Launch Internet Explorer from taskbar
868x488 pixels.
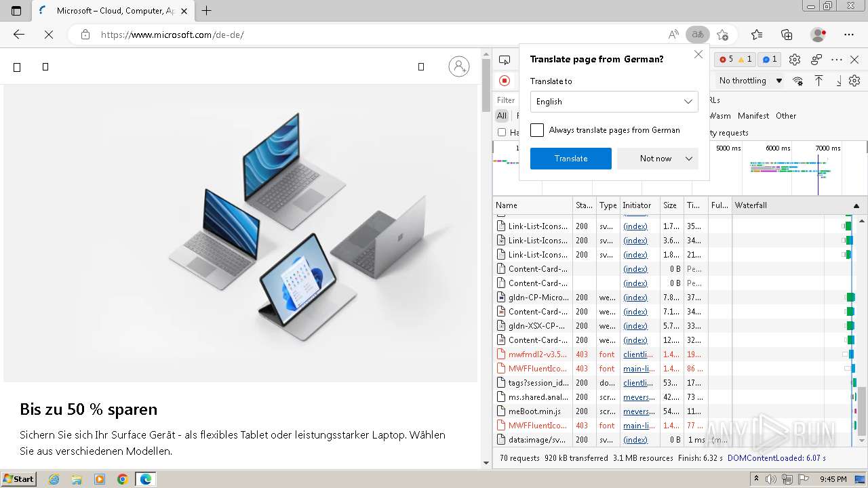pos(54,479)
